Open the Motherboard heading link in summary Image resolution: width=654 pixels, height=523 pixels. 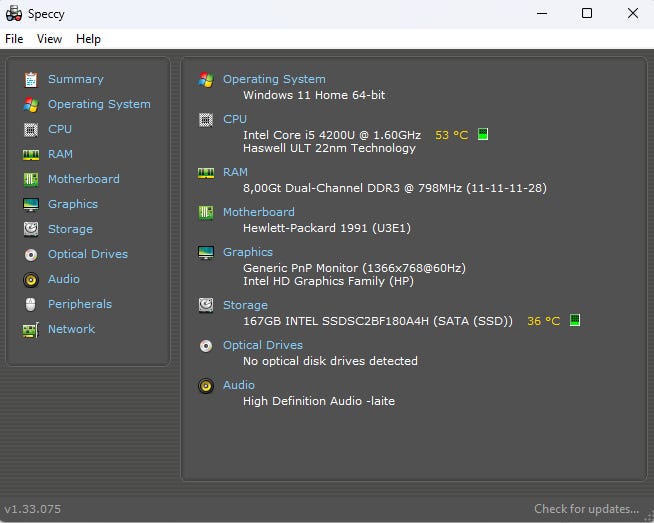click(x=259, y=212)
